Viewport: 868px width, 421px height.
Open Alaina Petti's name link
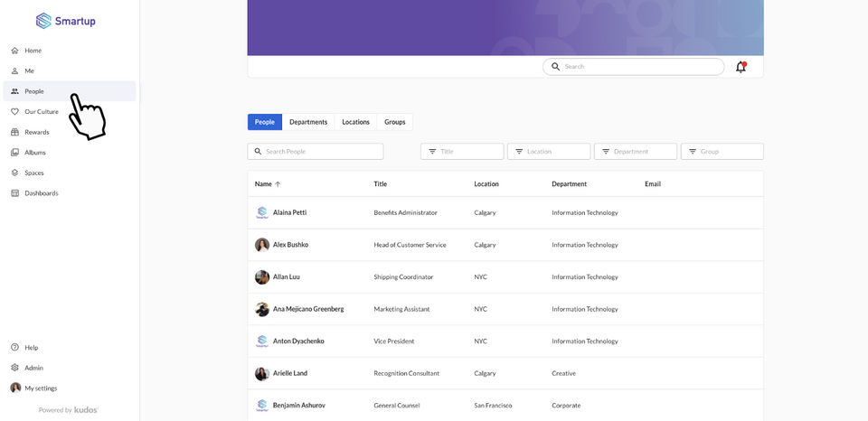pos(289,212)
